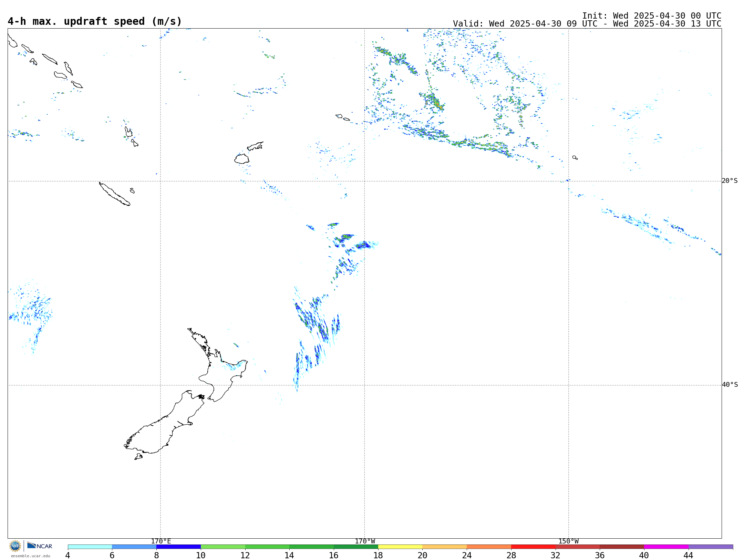Click the New Caledonia island outline
The width and height of the screenshot is (744, 560).
[x=115, y=194]
